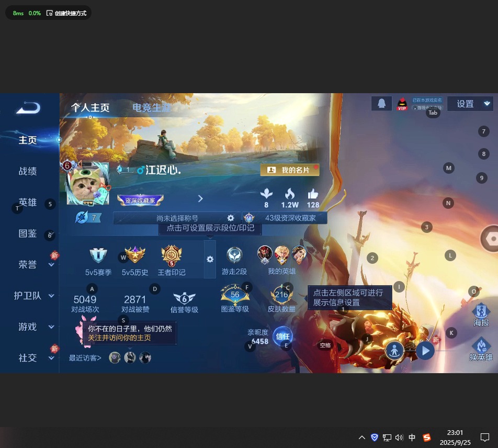Select 图鉴 in the left sidebar

pos(28,233)
